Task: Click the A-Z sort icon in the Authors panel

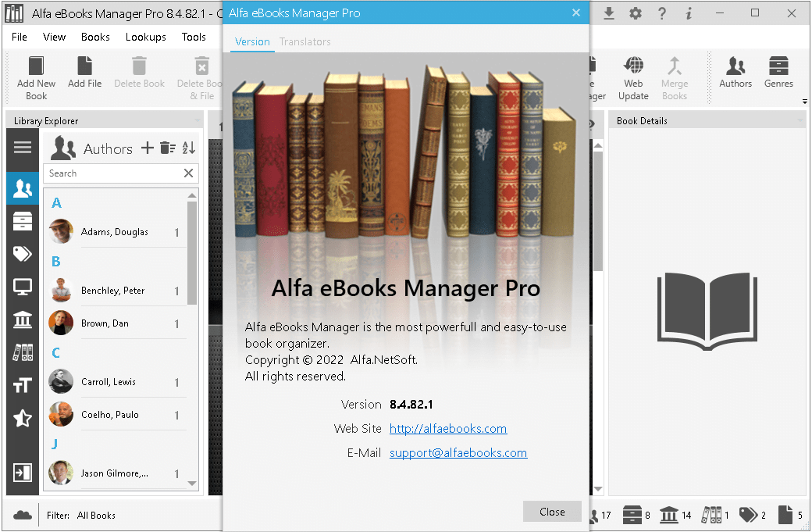Action: tap(188, 148)
